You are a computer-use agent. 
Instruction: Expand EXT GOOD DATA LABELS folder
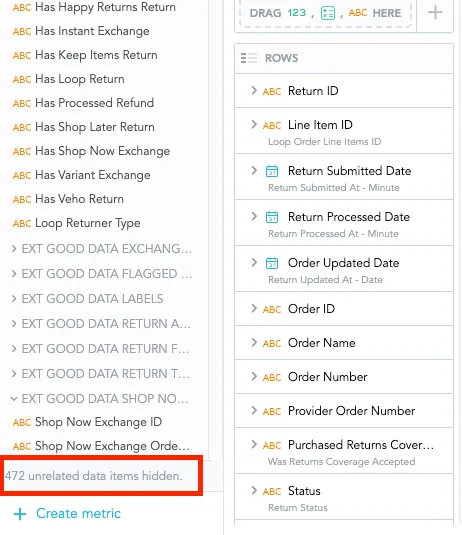tap(14, 299)
